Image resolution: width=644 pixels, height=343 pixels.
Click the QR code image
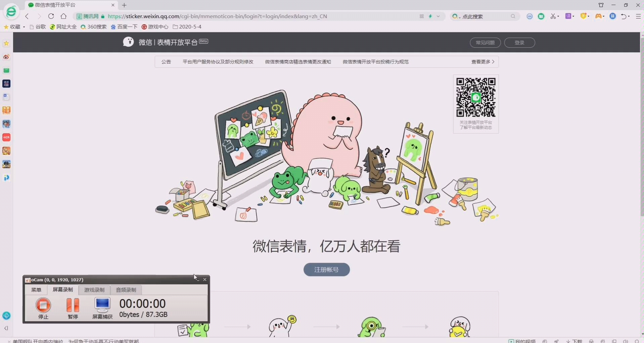476,97
